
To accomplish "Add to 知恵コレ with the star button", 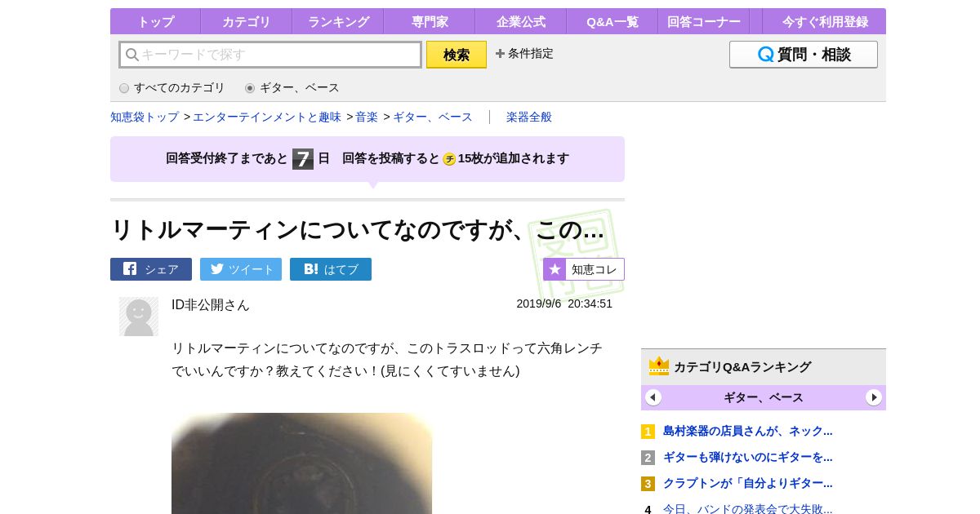I will coord(584,269).
